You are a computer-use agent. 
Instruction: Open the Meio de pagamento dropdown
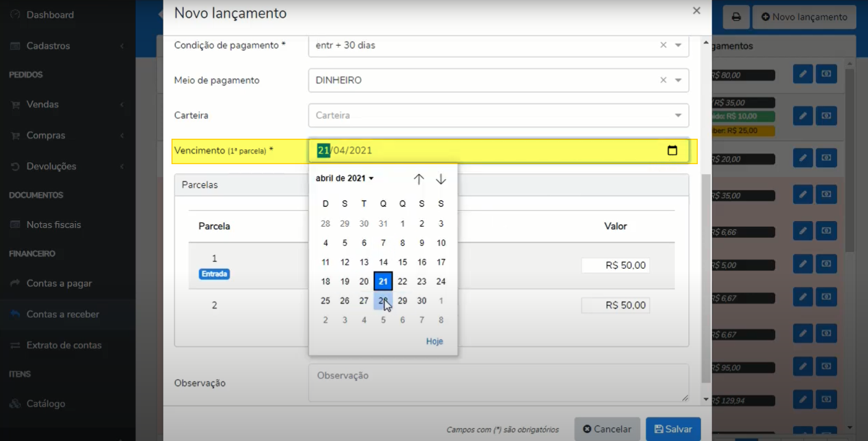pyautogui.click(x=678, y=81)
